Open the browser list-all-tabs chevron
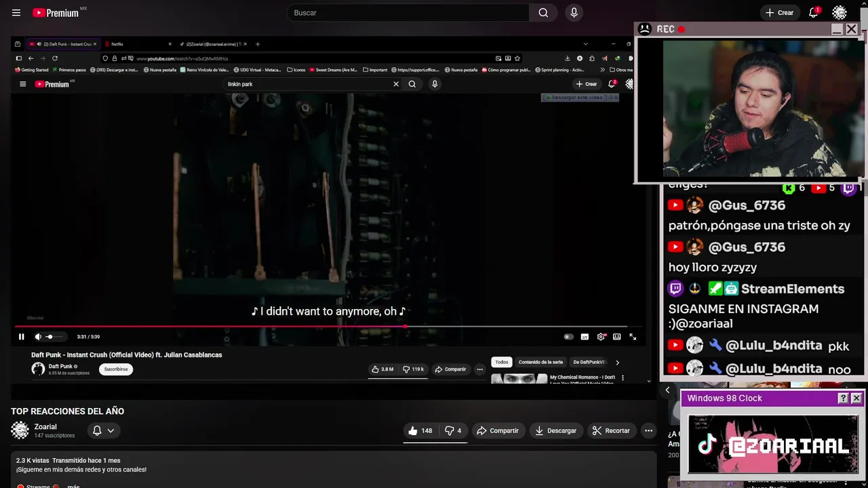 click(x=586, y=44)
